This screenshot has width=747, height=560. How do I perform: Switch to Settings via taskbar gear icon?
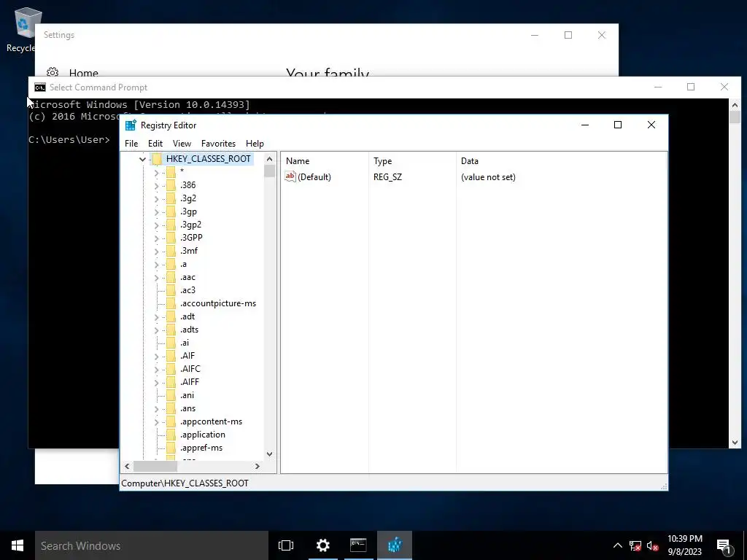pos(322,545)
